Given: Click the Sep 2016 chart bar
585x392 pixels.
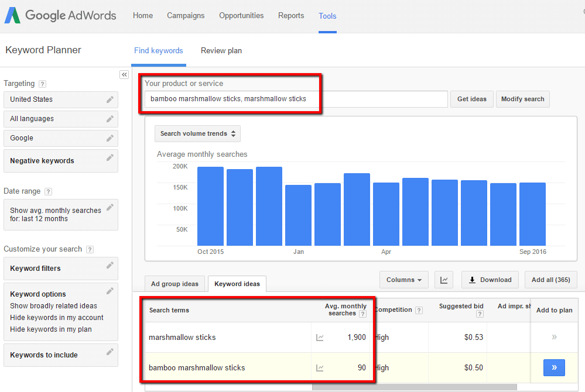Looking at the screenshot, I should [533, 214].
